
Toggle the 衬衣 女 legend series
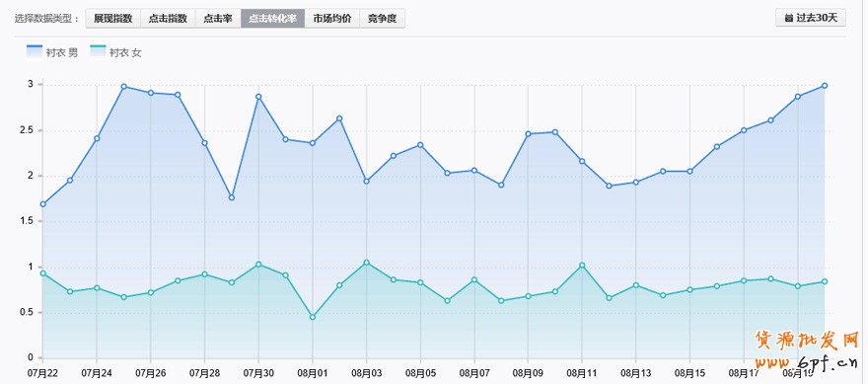click(x=116, y=52)
